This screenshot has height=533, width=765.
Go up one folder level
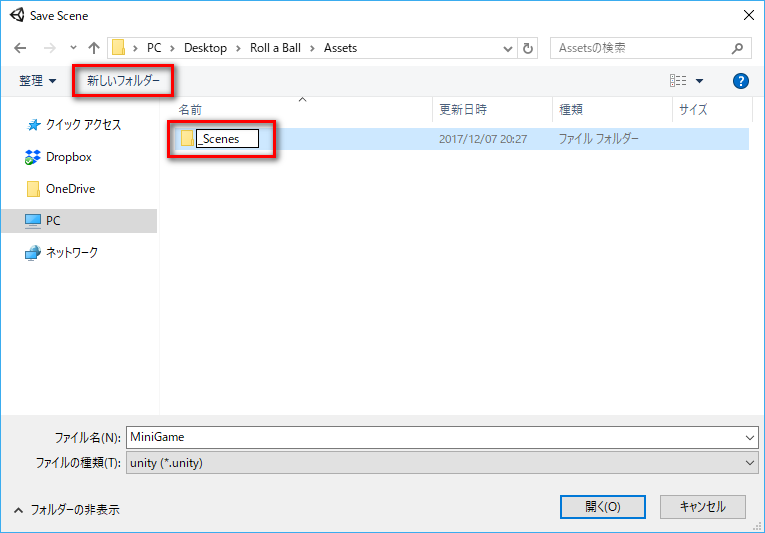94,48
